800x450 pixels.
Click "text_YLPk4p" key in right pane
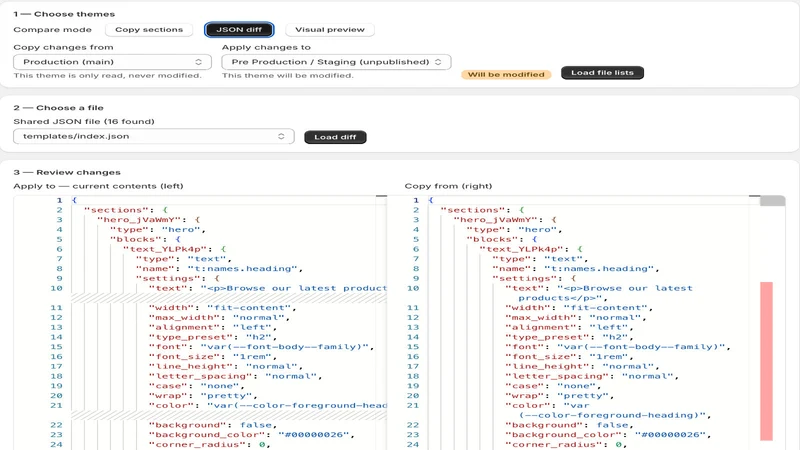[x=525, y=249]
